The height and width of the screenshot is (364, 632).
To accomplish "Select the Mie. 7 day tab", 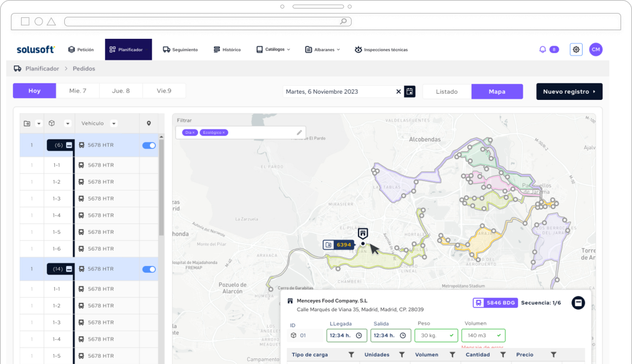I will [x=78, y=91].
